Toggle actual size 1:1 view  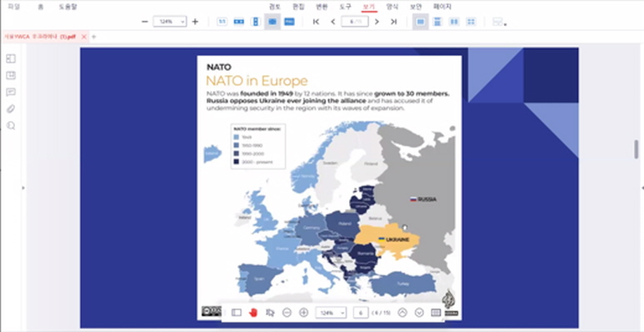222,22
